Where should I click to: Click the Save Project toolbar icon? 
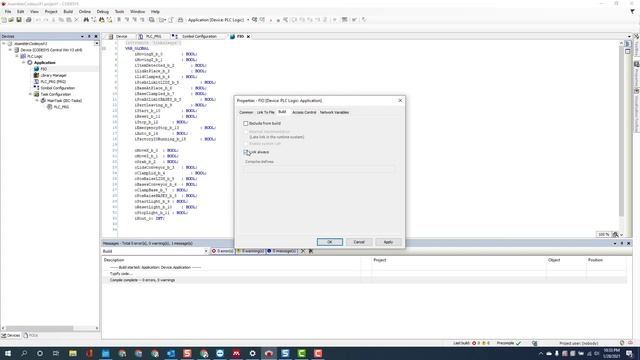pos(19,20)
